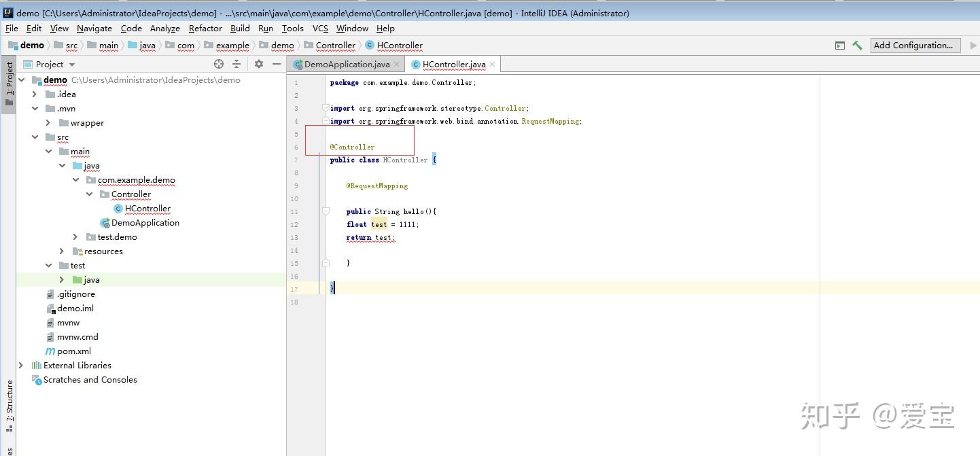Click @RequestMapping annotation on line 9
Screen dimensions: 980x456
377,186
